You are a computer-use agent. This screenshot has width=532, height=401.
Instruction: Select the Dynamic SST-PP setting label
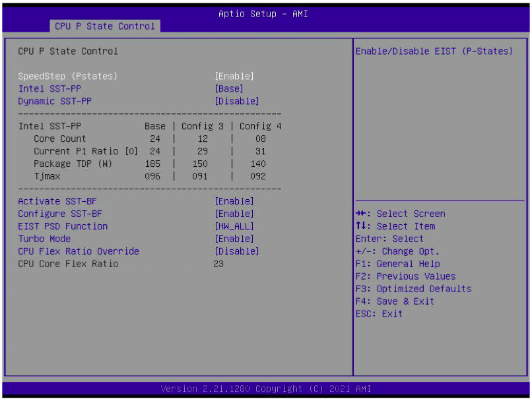[x=55, y=101]
